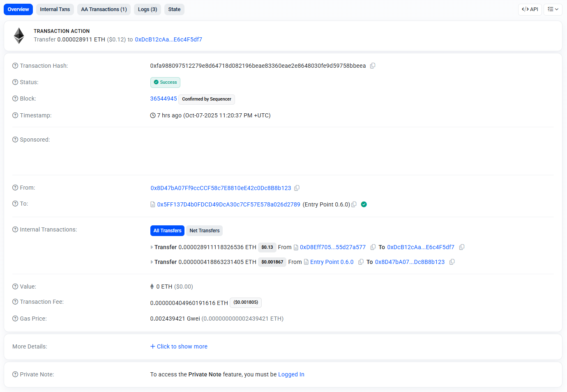Copy the transaction hash to clipboard

(373, 66)
